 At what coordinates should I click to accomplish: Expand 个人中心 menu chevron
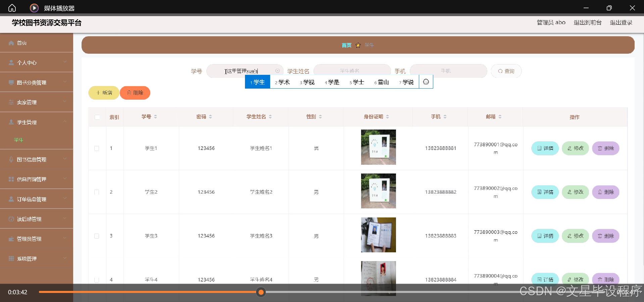pos(65,62)
